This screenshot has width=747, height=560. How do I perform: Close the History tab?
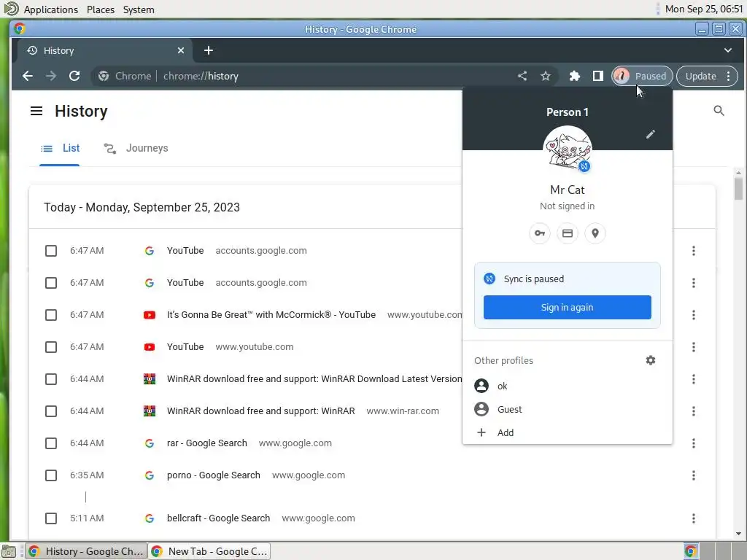(x=181, y=50)
